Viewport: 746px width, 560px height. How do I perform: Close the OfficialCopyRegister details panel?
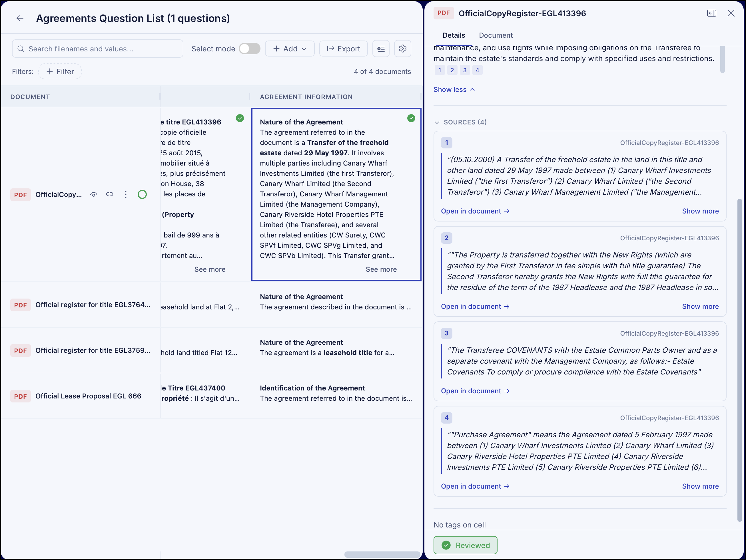[731, 13]
